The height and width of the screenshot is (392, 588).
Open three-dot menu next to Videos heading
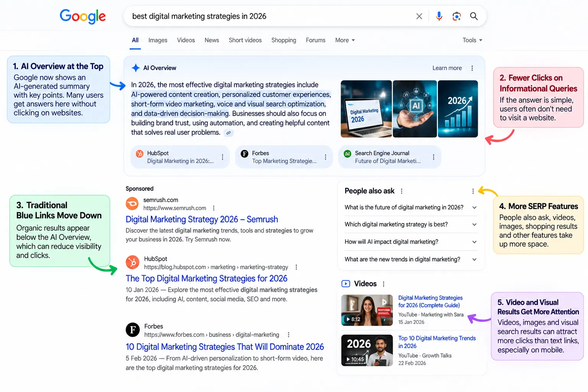[383, 284]
